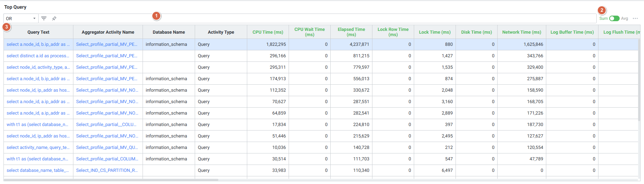Open the Select_profile_partial__COLU... aggregator link
The image size is (644, 184).
pos(106,125)
